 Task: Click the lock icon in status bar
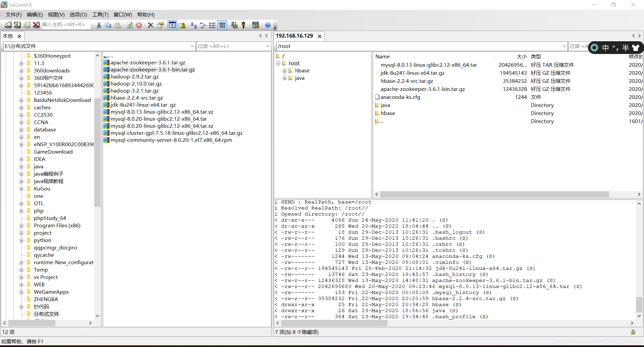pos(633,332)
